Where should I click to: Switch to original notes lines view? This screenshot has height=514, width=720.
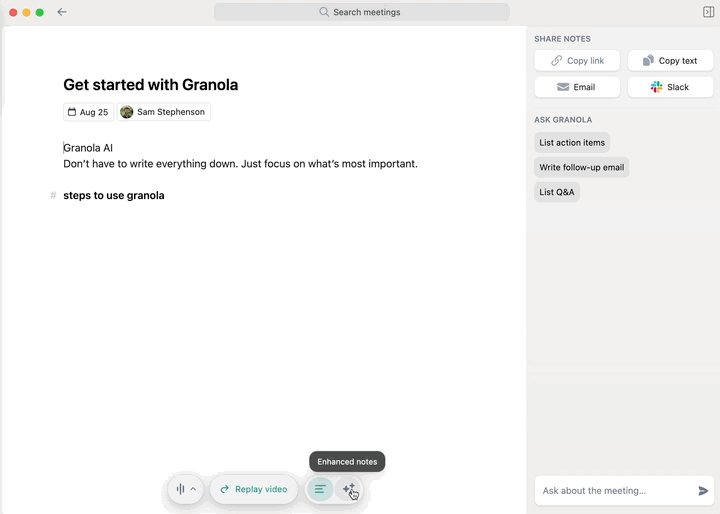(x=320, y=489)
